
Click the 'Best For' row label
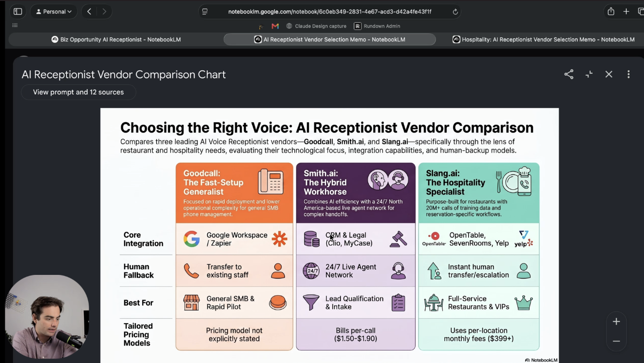coord(138,303)
